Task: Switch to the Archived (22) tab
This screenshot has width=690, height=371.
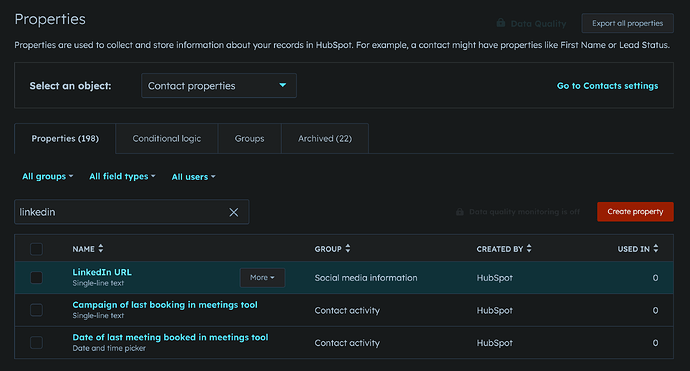Action: pyautogui.click(x=325, y=139)
